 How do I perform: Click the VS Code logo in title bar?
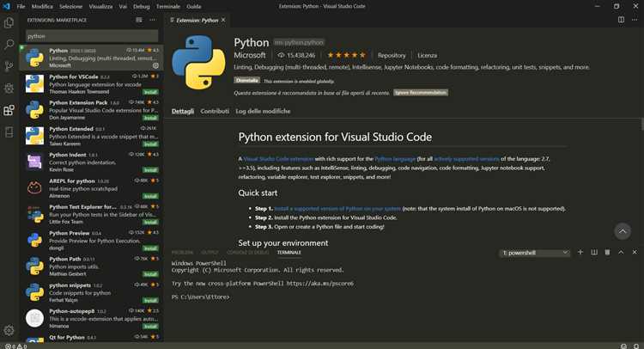[x=7, y=6]
